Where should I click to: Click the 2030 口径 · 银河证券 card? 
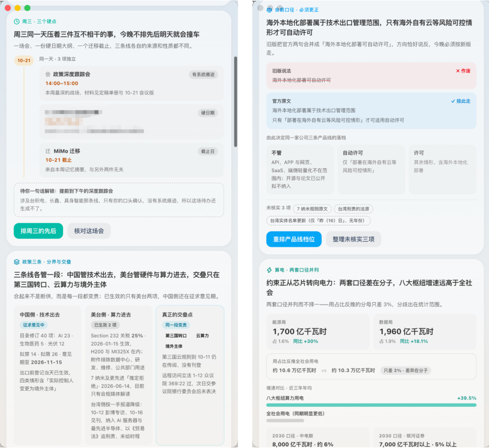[x=425, y=438]
